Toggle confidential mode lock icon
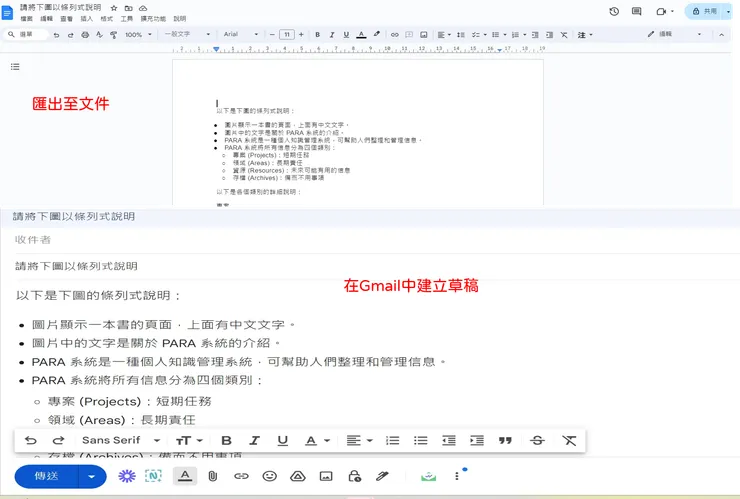Screen dimensions: 740x499 click(354, 476)
